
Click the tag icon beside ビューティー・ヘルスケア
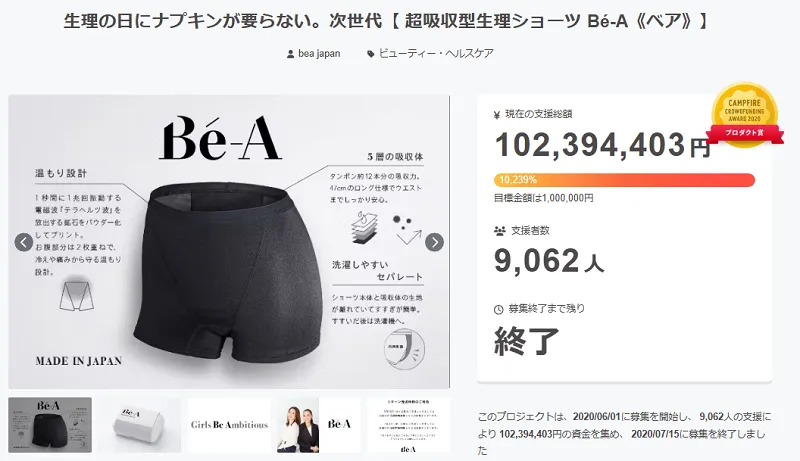click(x=371, y=54)
